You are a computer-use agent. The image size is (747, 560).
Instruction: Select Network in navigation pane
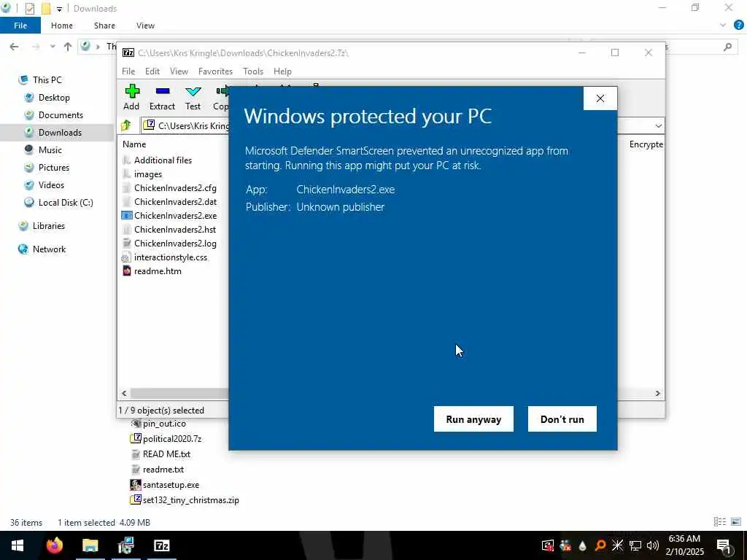pyautogui.click(x=49, y=249)
